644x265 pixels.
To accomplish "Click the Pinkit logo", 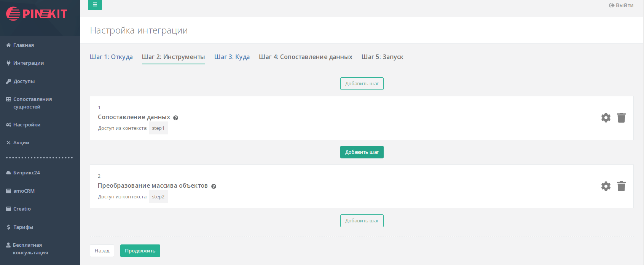I will [x=37, y=14].
